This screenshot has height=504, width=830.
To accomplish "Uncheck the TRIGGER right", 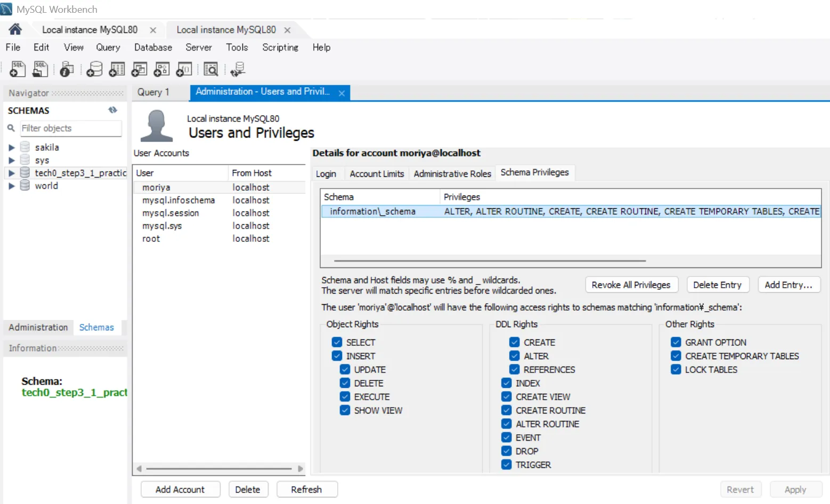I will [506, 465].
